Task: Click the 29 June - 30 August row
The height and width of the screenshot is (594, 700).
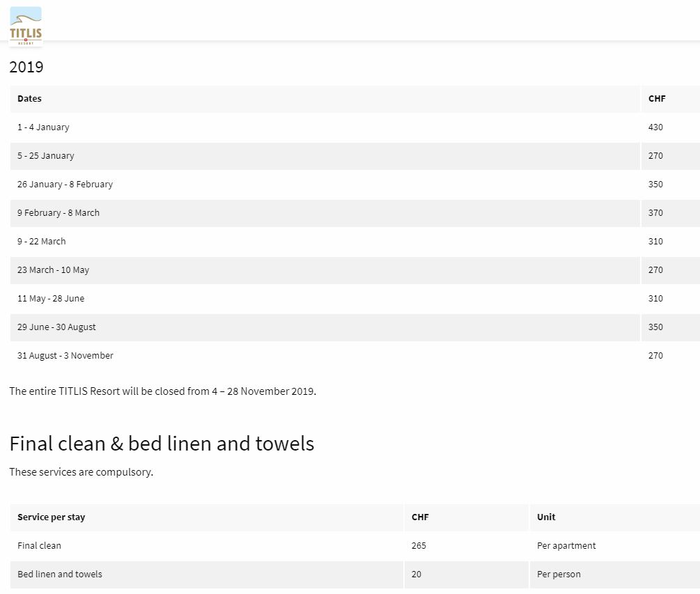Action: click(x=56, y=327)
